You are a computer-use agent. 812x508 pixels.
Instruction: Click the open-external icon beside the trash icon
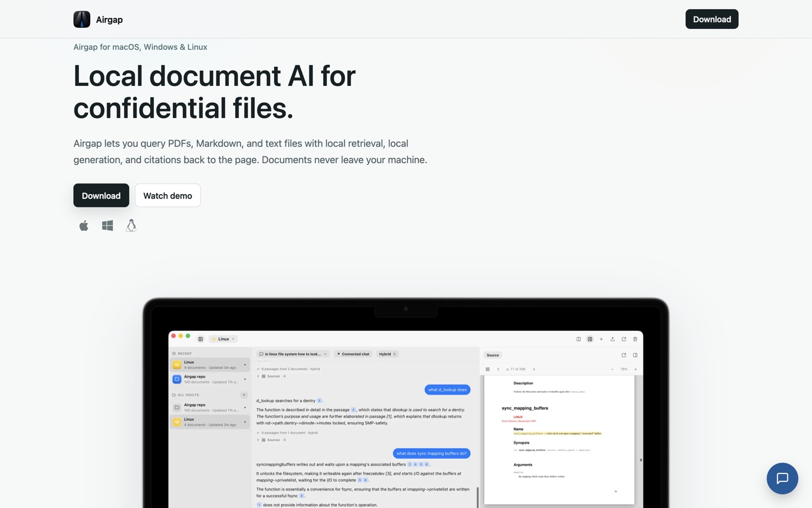(624, 339)
